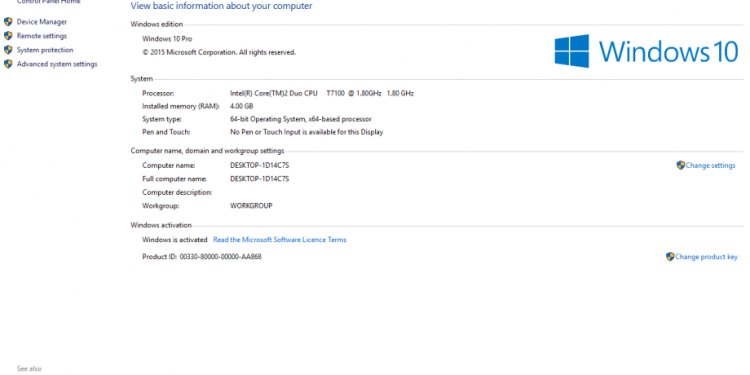Open Advanced system settings link
This screenshot has width=750, height=375.
coord(57,64)
